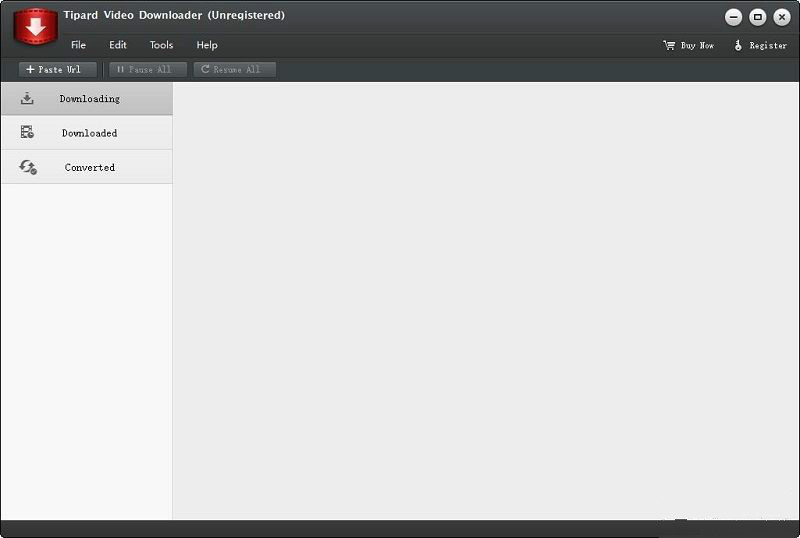Click the Paste Url button
This screenshot has width=800, height=538.
(x=58, y=69)
